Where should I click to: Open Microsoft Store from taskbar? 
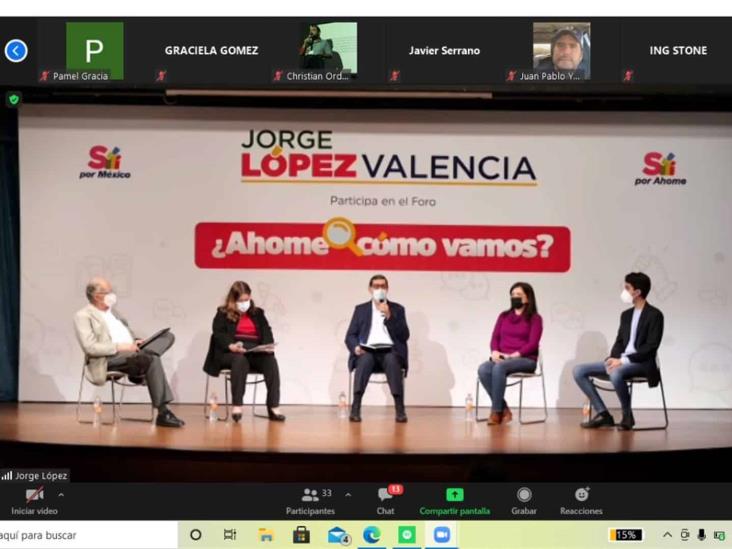(x=301, y=535)
